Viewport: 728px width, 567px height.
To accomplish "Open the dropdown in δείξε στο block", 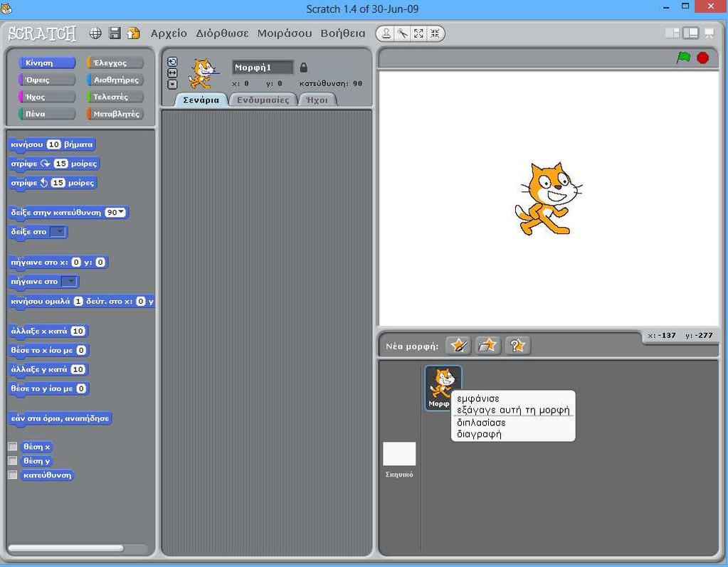I will coord(58,231).
